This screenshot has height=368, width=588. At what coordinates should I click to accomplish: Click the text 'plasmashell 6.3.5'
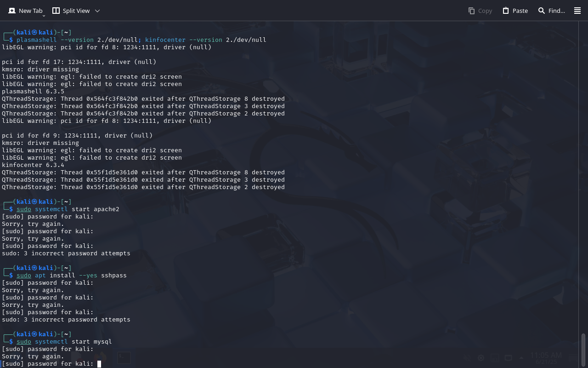pos(33,91)
